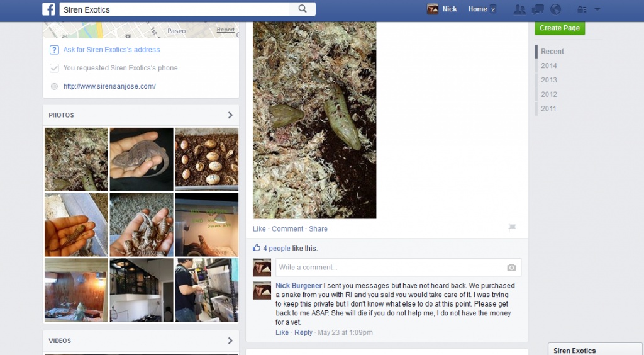Open the eggs photo thumbnail
Image resolution: width=644 pixels, height=355 pixels.
coord(206,159)
